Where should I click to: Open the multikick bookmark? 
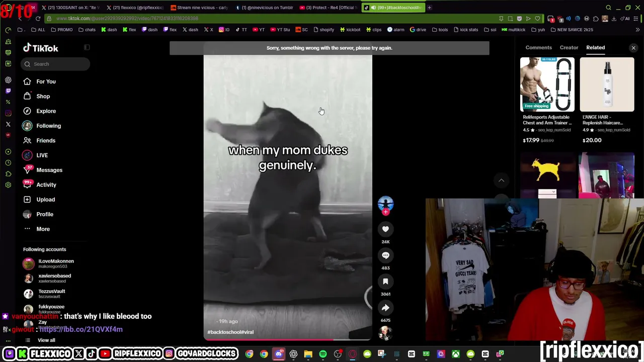click(x=513, y=30)
